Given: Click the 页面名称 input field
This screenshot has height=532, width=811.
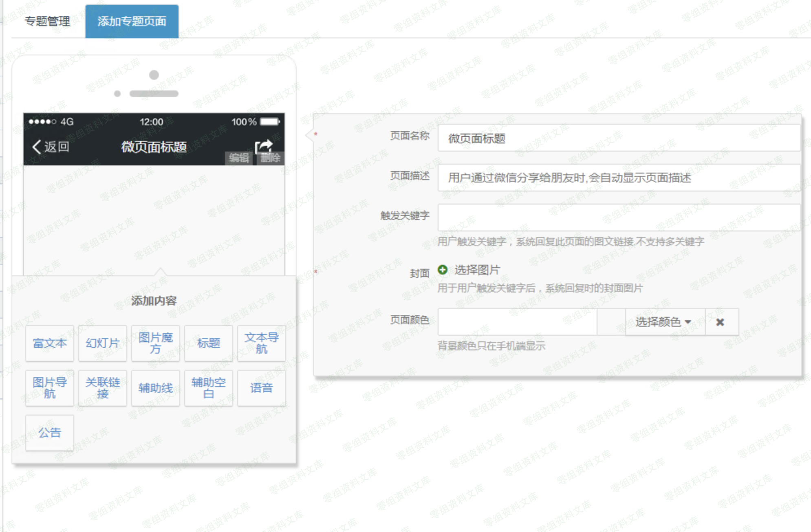Looking at the screenshot, I should 619,138.
